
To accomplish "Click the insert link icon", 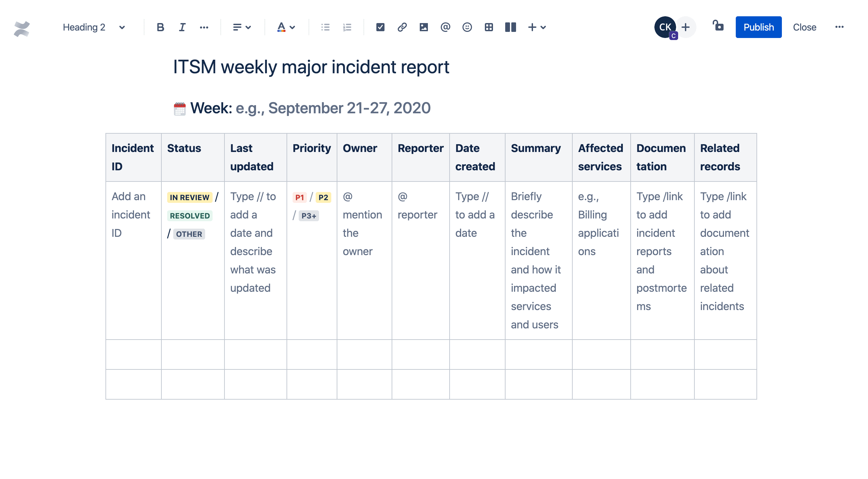I will pos(401,26).
